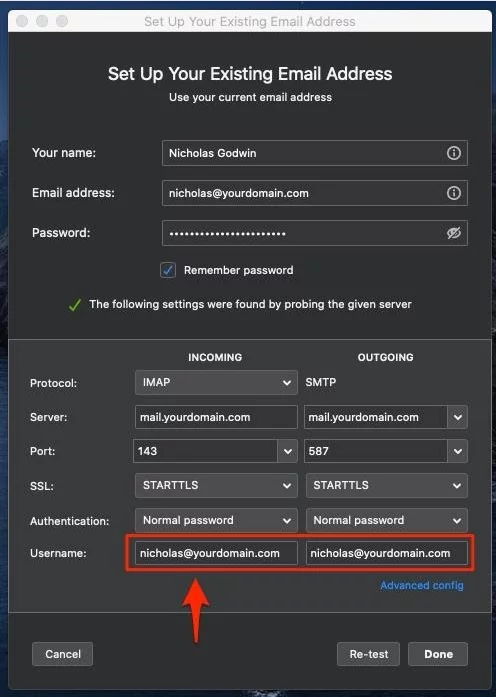
Task: Click the INCOMING column header
Action: (215, 357)
